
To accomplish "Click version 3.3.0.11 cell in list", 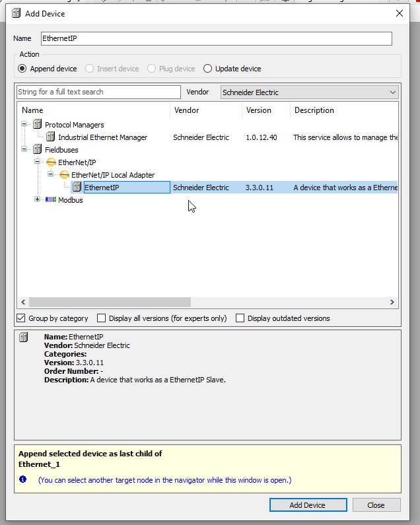I will pos(260,188).
